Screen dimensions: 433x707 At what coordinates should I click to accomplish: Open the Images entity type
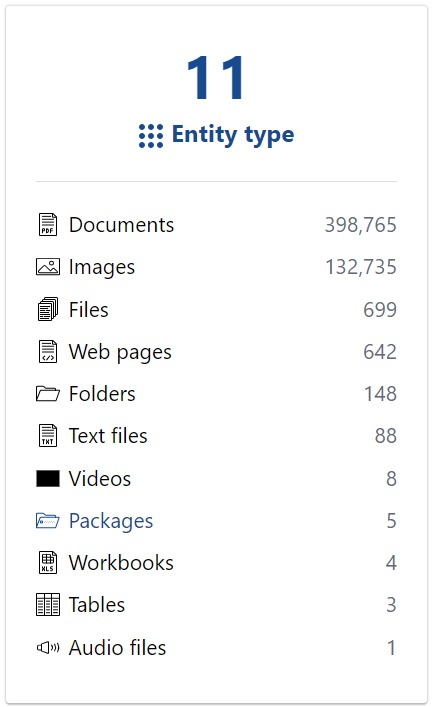[102, 267]
